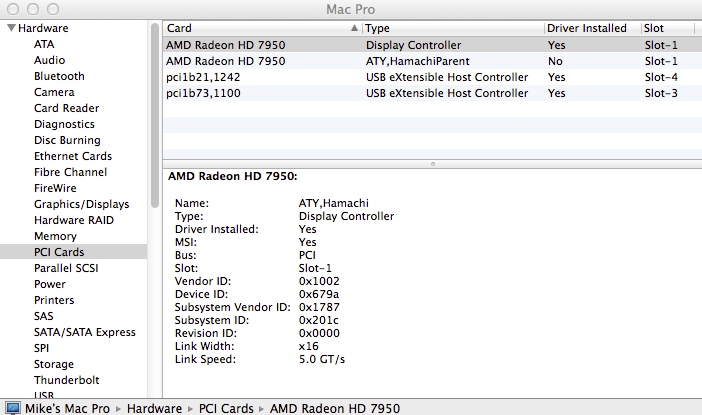Click PCI Cards in the path bar
This screenshot has width=702, height=415.
pyautogui.click(x=226, y=409)
